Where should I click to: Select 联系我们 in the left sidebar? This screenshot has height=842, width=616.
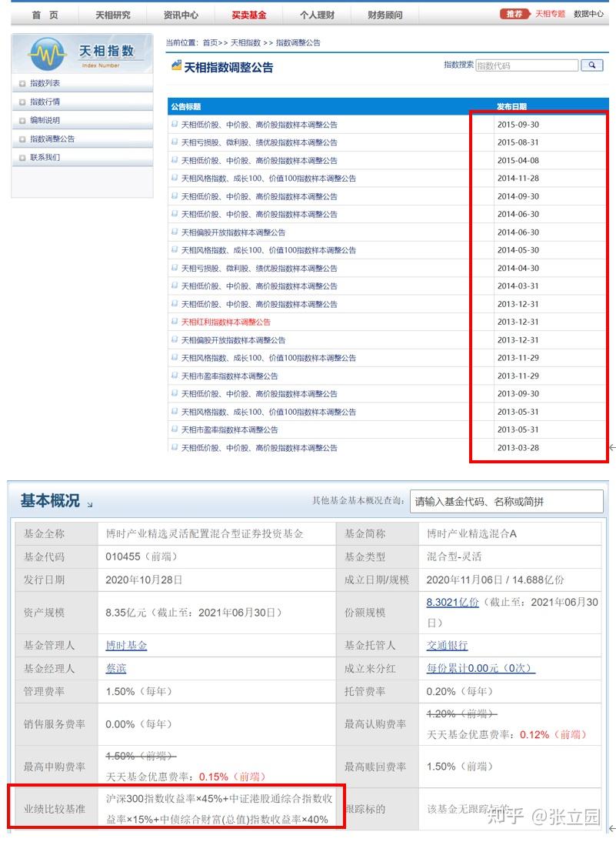click(45, 157)
